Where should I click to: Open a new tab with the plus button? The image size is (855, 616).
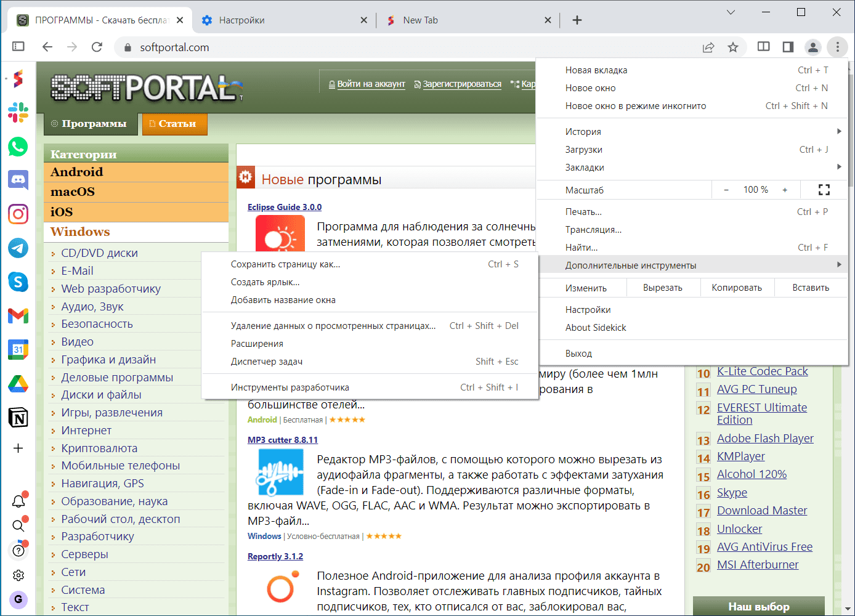tap(577, 20)
